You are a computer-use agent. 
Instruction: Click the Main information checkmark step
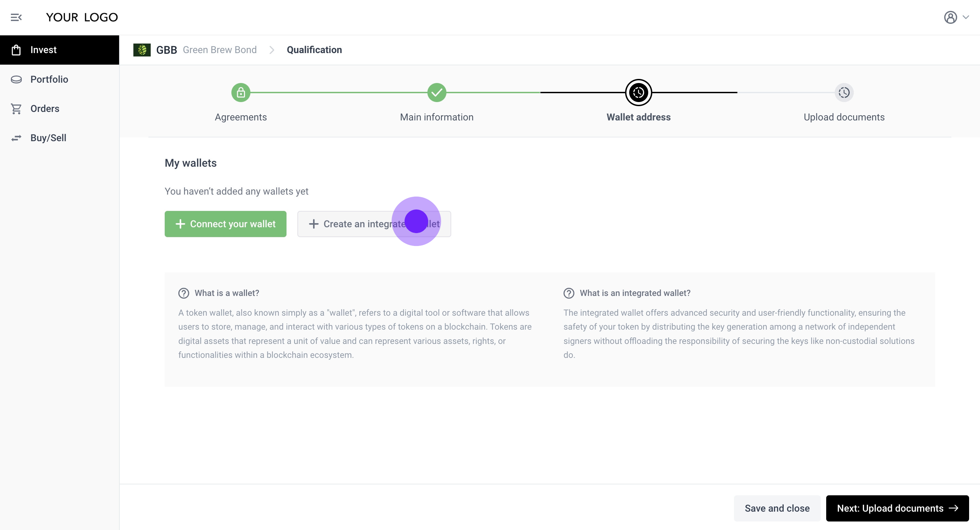coord(437,93)
